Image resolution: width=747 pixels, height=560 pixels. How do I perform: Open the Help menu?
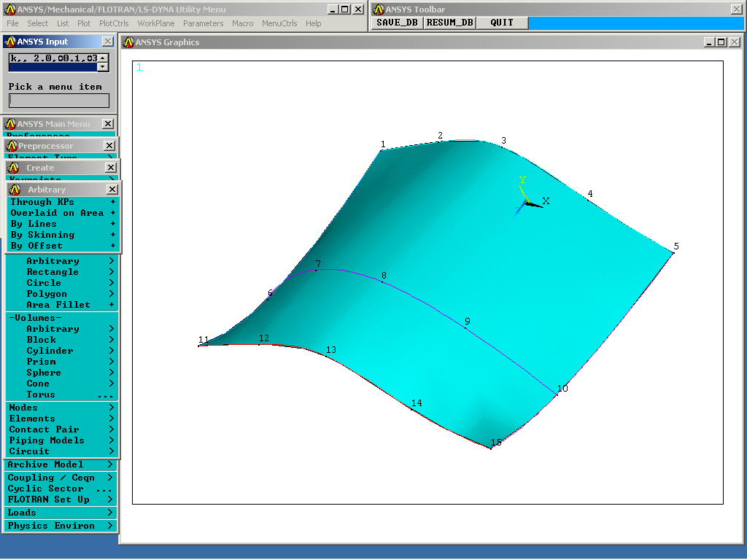(x=313, y=23)
